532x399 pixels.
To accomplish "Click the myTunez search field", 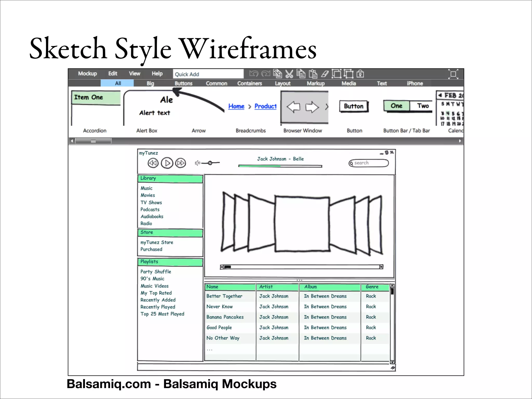I will 369,163.
